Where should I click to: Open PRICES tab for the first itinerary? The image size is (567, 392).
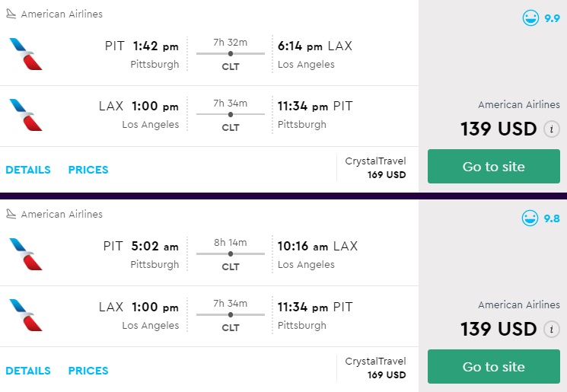[x=88, y=170]
